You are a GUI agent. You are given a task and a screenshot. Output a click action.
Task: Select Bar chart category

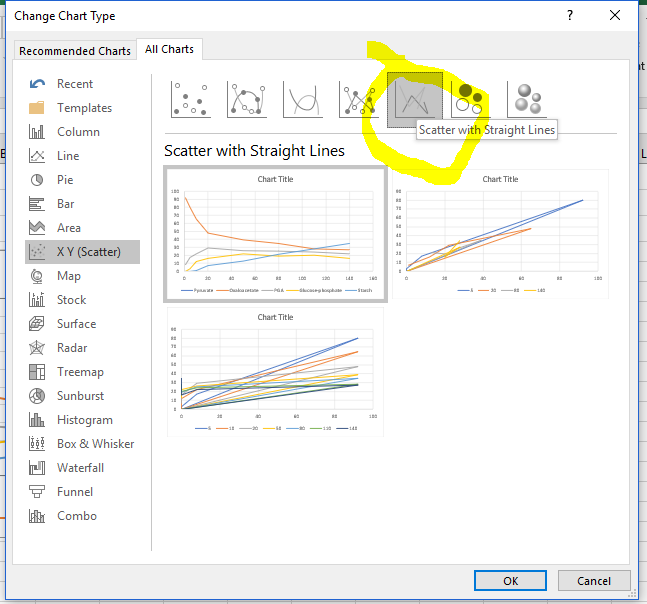click(83, 204)
